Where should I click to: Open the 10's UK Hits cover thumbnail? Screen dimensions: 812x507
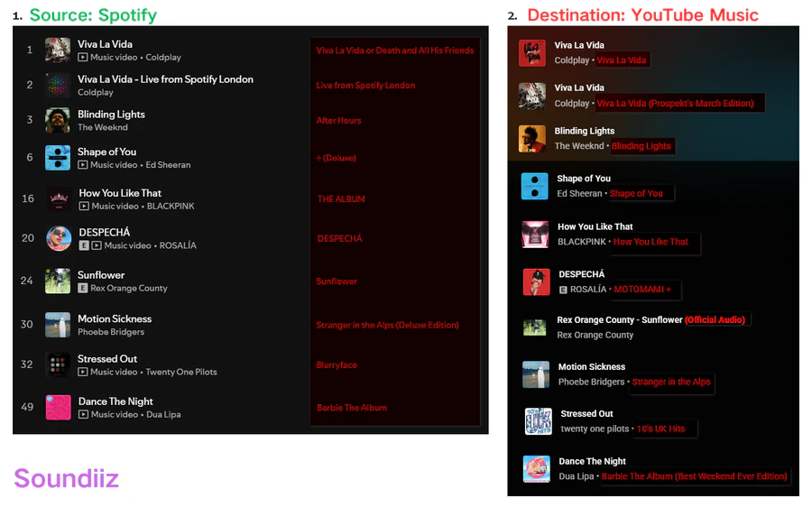(x=538, y=421)
